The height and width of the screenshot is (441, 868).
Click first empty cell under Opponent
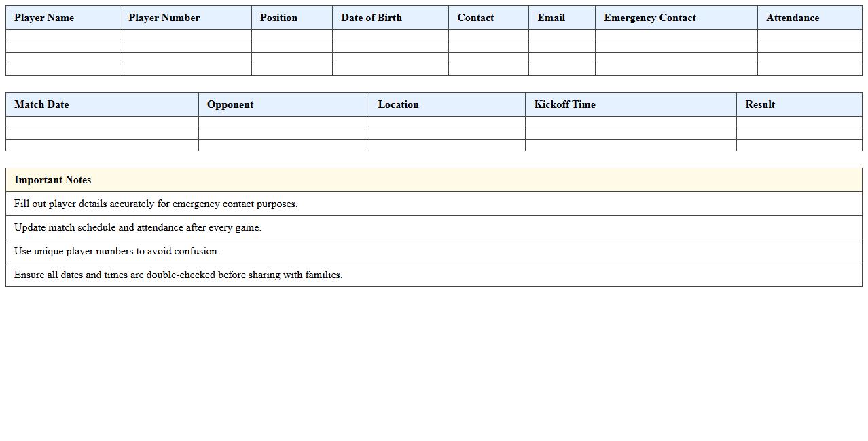point(283,122)
